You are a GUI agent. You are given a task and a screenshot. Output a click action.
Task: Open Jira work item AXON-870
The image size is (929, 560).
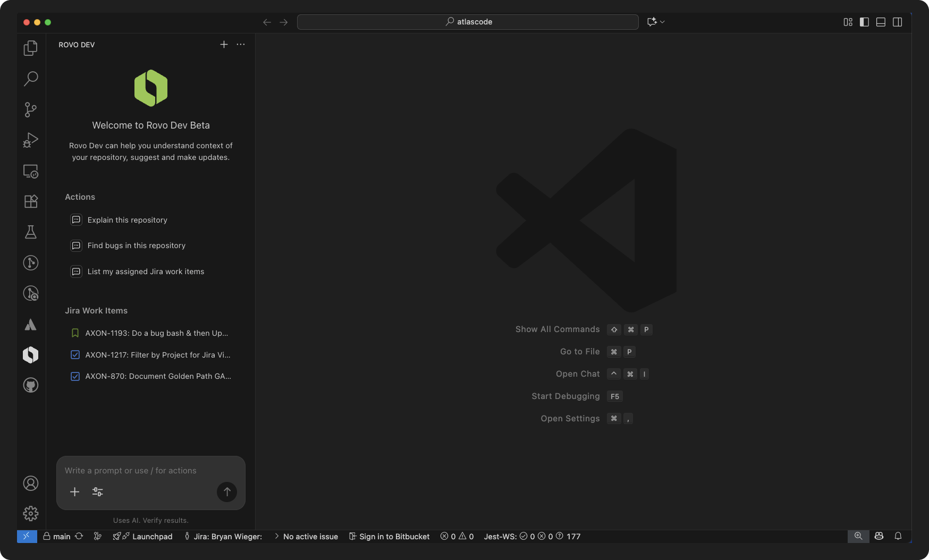click(x=150, y=376)
